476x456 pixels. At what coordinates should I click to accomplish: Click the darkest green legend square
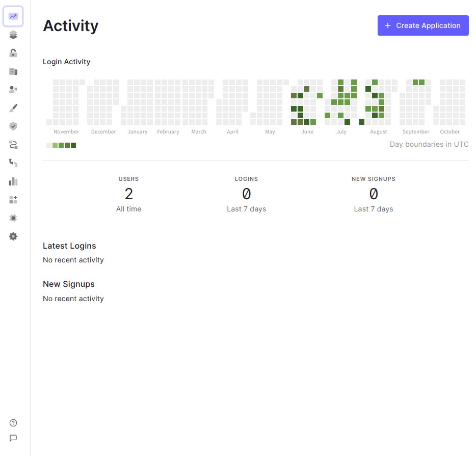click(x=73, y=145)
